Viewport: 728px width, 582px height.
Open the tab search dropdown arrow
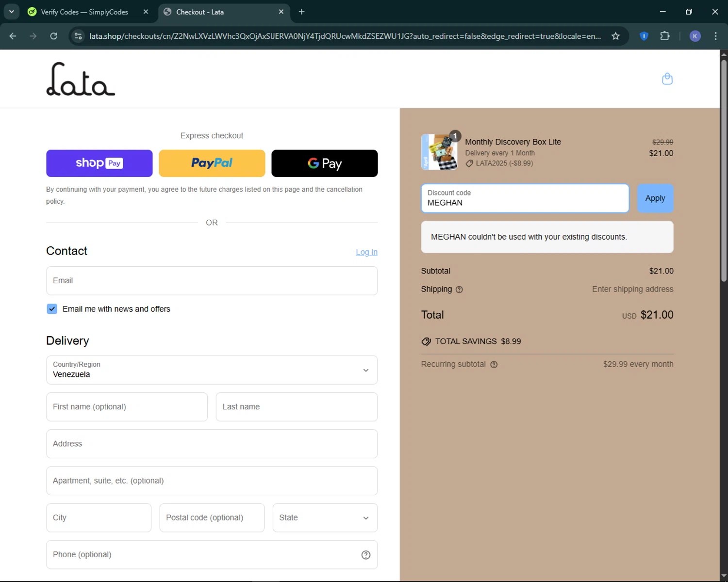click(x=12, y=12)
